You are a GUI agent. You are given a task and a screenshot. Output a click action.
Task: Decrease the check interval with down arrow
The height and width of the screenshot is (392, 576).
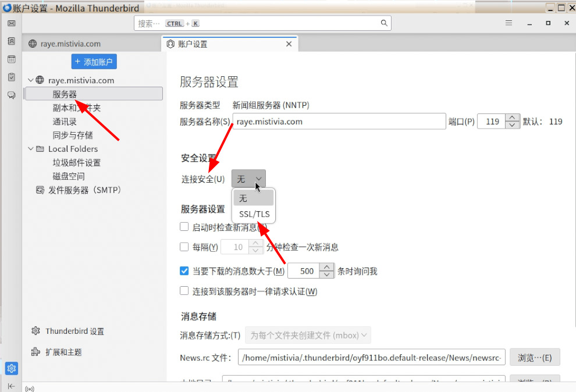(255, 251)
